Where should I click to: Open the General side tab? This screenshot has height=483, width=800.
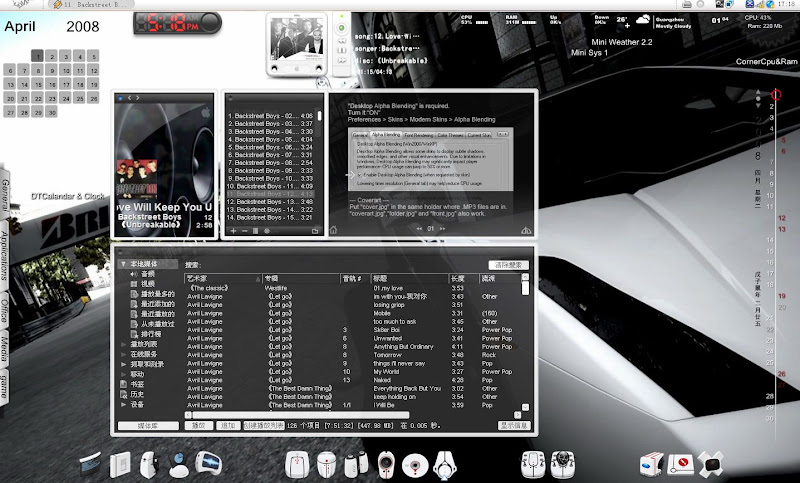pos(5,195)
